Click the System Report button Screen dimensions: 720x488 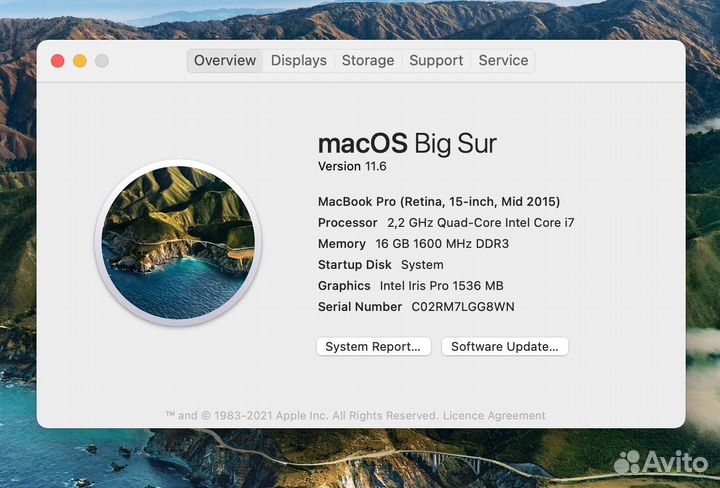tap(373, 347)
